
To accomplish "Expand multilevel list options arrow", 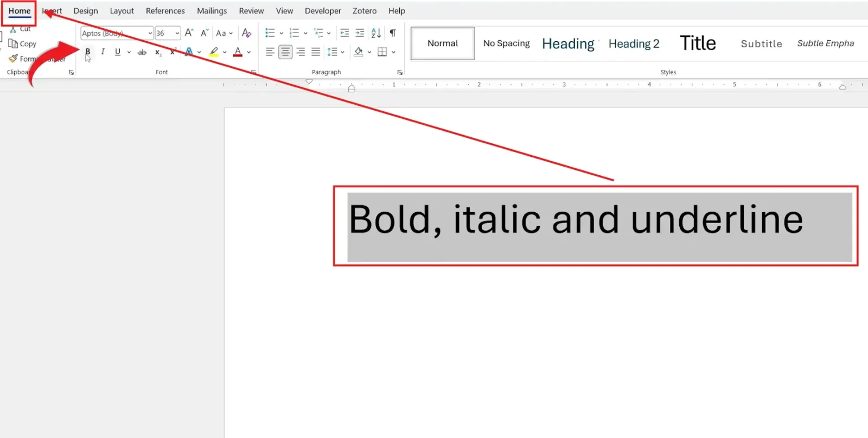I will click(x=329, y=33).
